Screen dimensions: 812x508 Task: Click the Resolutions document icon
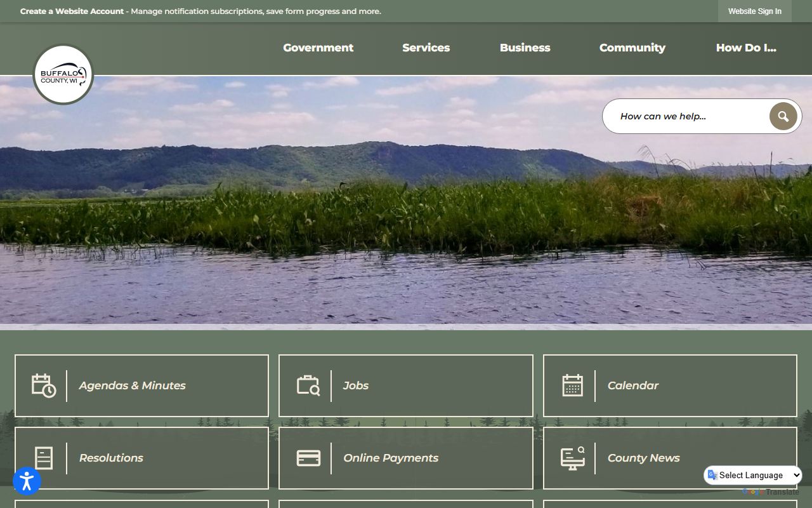click(44, 458)
